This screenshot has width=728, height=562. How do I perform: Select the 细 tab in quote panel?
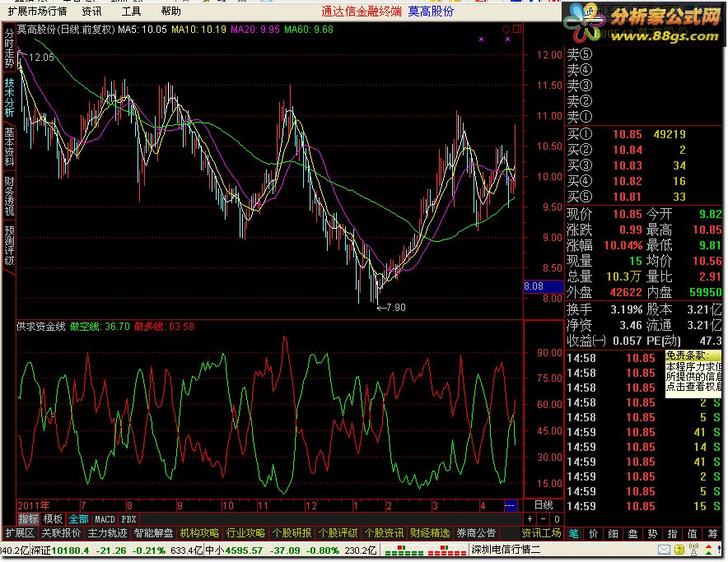[x=613, y=534]
